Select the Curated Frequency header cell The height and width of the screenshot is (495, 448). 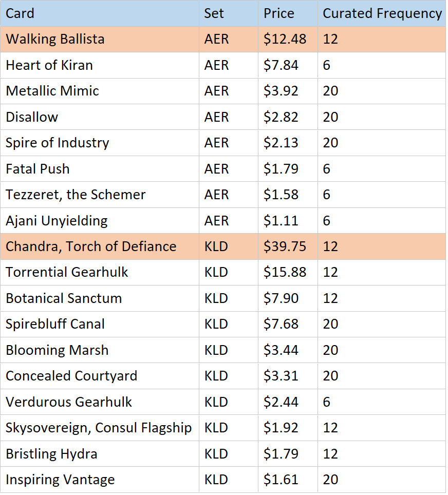point(382,13)
